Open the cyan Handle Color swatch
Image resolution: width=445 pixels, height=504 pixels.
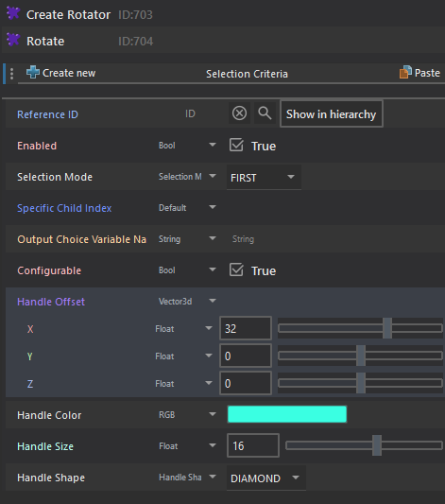(x=287, y=414)
